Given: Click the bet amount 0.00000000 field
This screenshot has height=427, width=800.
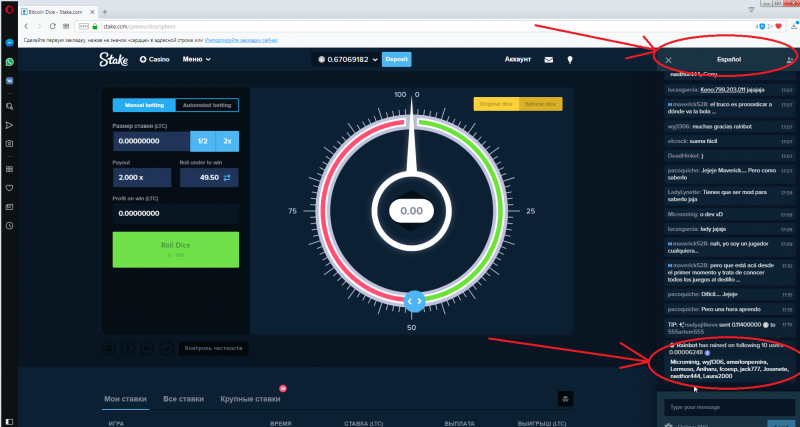Looking at the screenshot, I should pos(152,141).
